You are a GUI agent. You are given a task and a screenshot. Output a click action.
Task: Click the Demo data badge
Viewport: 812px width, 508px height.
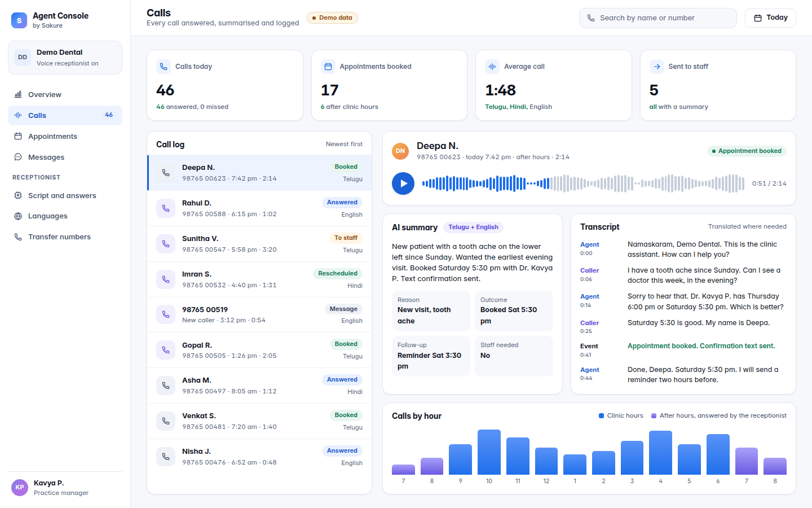coord(332,17)
